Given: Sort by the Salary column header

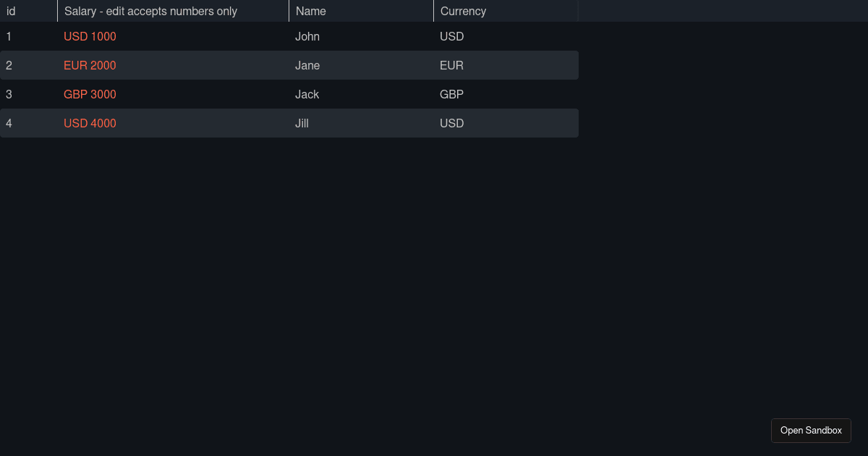Looking at the screenshot, I should tap(174, 11).
